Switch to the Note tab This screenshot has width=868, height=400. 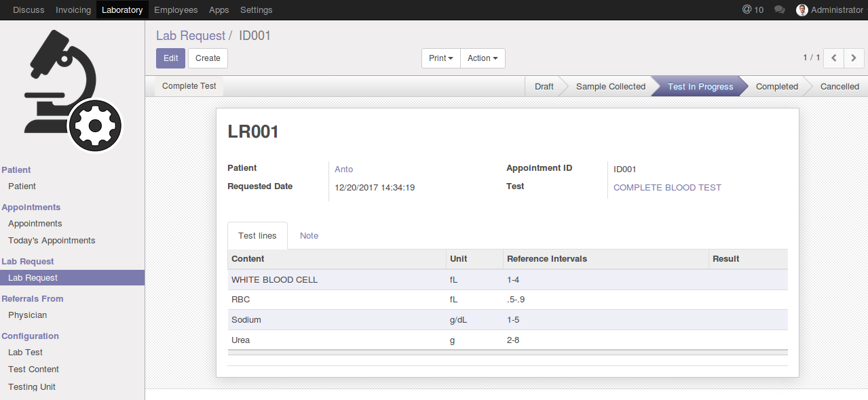point(309,236)
